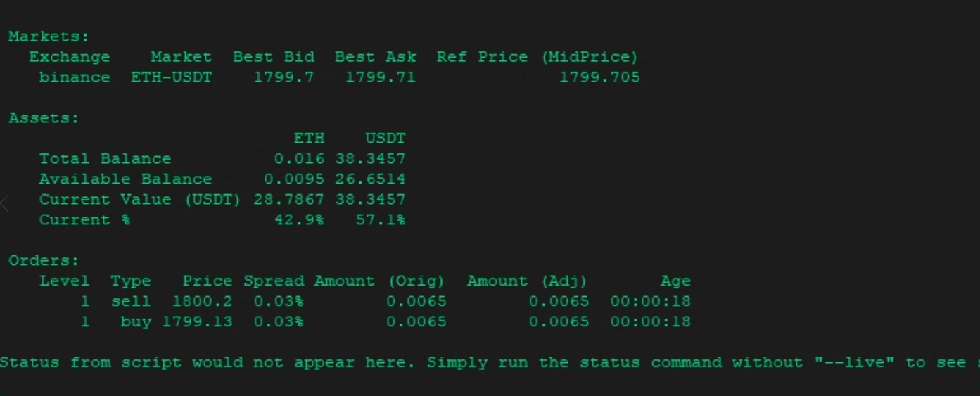
Task: Click the Age column header
Action: [x=675, y=281]
